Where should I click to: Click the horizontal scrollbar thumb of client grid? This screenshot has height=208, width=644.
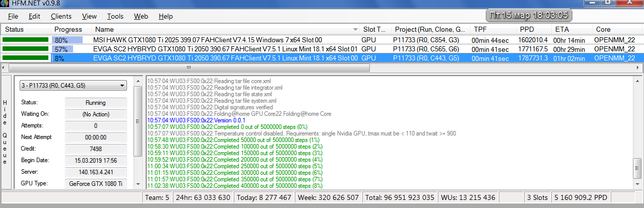point(189,67)
